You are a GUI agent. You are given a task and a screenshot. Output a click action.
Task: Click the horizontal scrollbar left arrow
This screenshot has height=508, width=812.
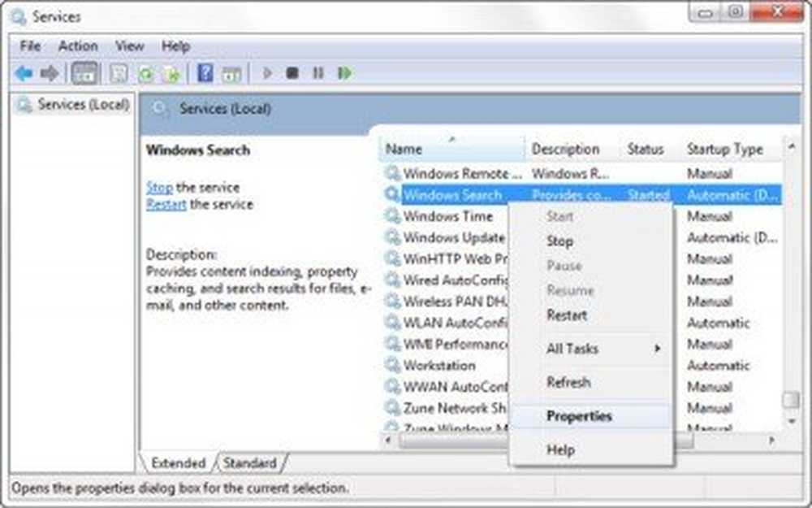388,441
